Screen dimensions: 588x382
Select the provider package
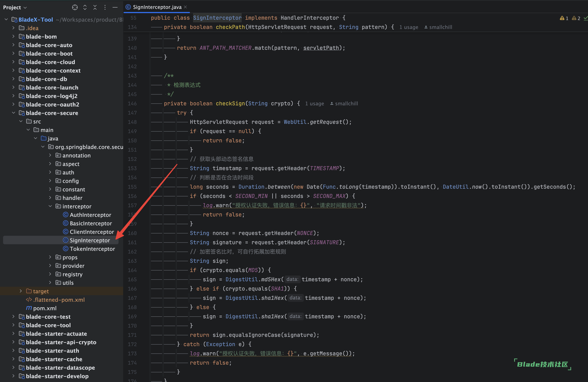pyautogui.click(x=73, y=266)
